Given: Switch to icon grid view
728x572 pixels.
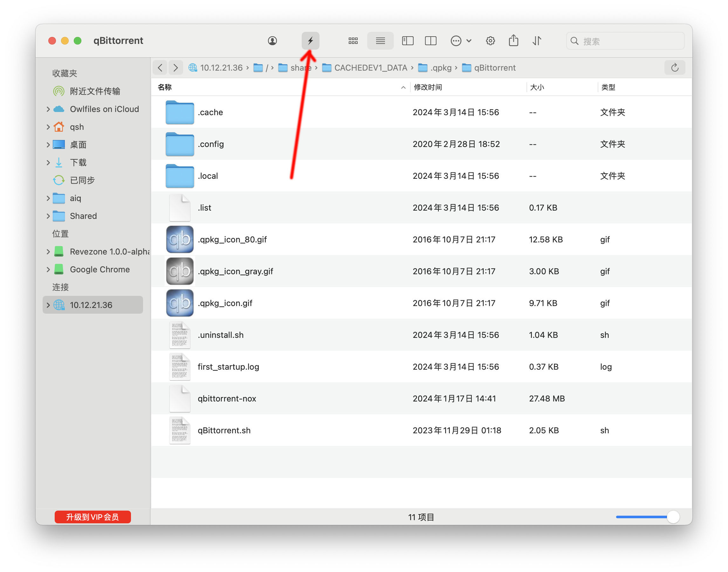Looking at the screenshot, I should pyautogui.click(x=353, y=41).
